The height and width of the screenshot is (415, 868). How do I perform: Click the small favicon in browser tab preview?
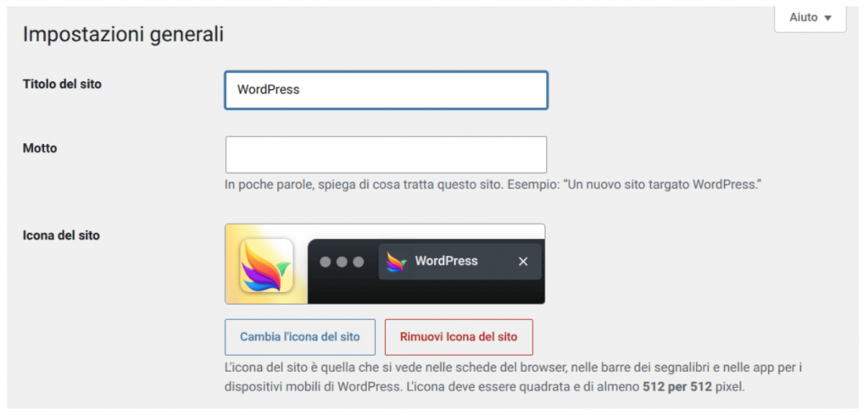pos(397,261)
